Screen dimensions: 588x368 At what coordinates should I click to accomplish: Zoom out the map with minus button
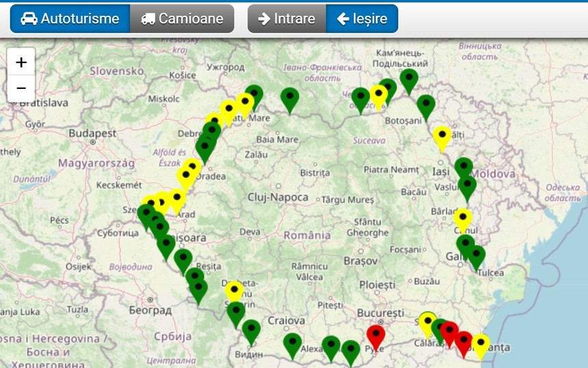tap(21, 89)
